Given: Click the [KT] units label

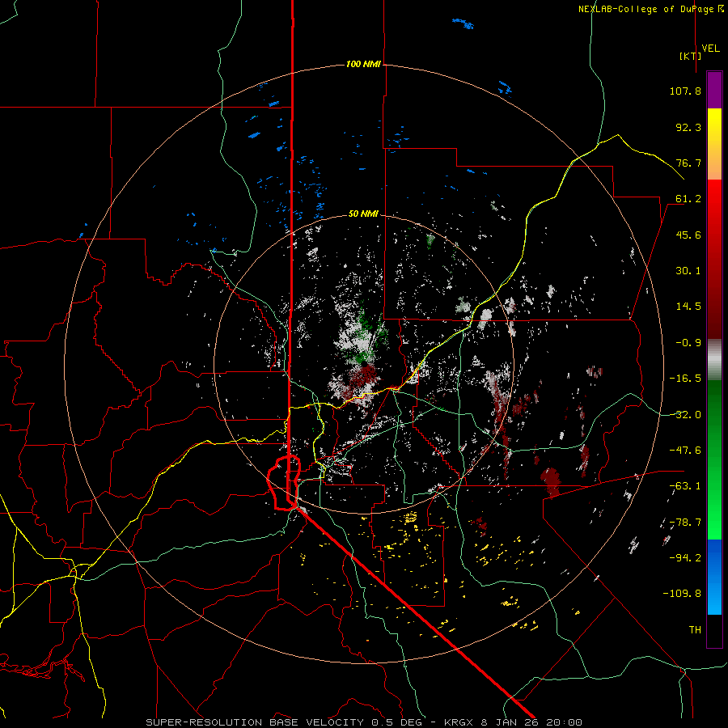Looking at the screenshot, I should coord(691,56).
